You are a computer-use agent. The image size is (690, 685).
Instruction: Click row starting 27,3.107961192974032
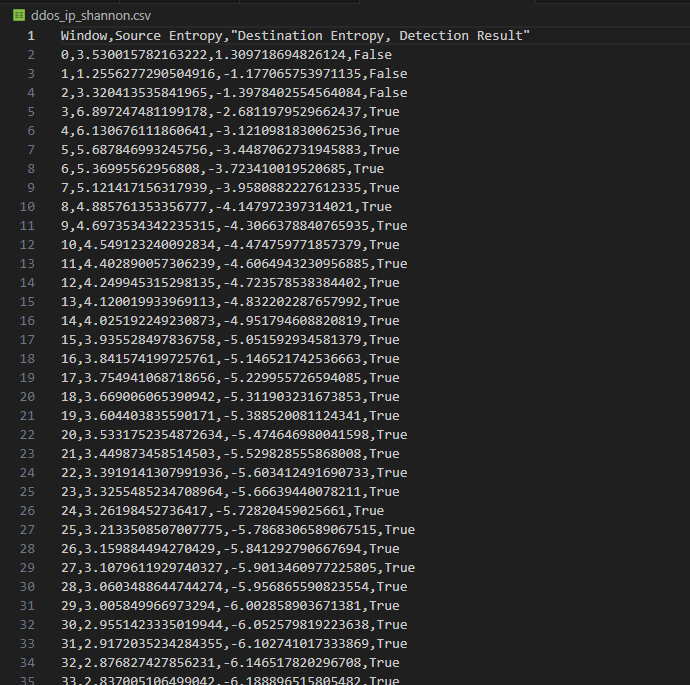coord(238,567)
